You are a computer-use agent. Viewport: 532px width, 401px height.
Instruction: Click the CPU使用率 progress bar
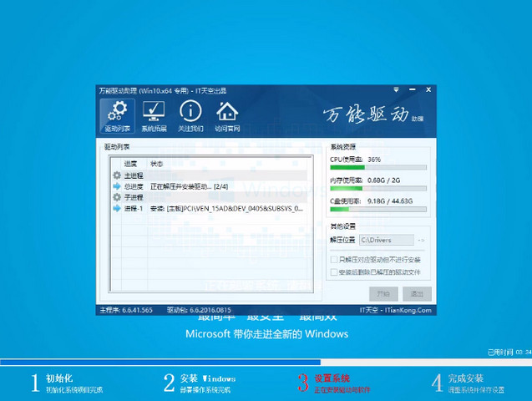[x=378, y=167]
